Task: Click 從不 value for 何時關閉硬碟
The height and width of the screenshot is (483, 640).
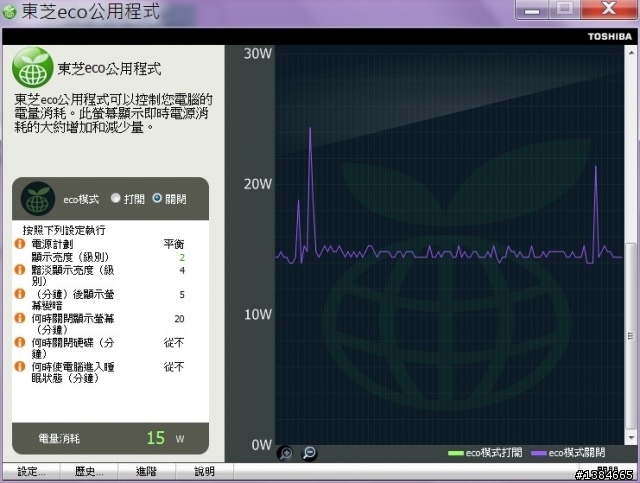Action: tap(174, 343)
